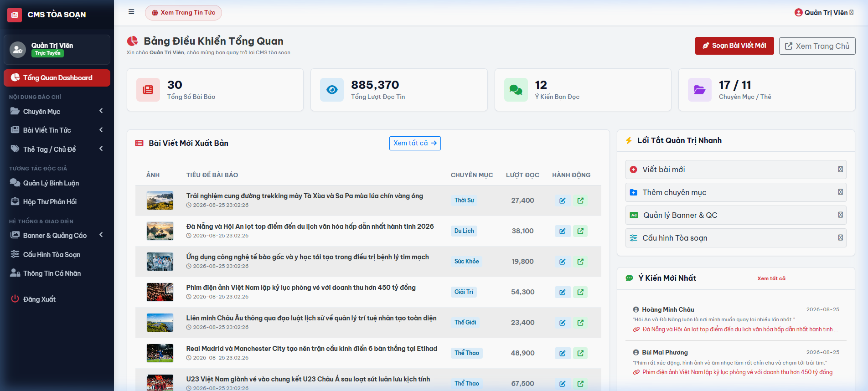Open external view icon for the Tà Xùa trekking article

coord(580,201)
